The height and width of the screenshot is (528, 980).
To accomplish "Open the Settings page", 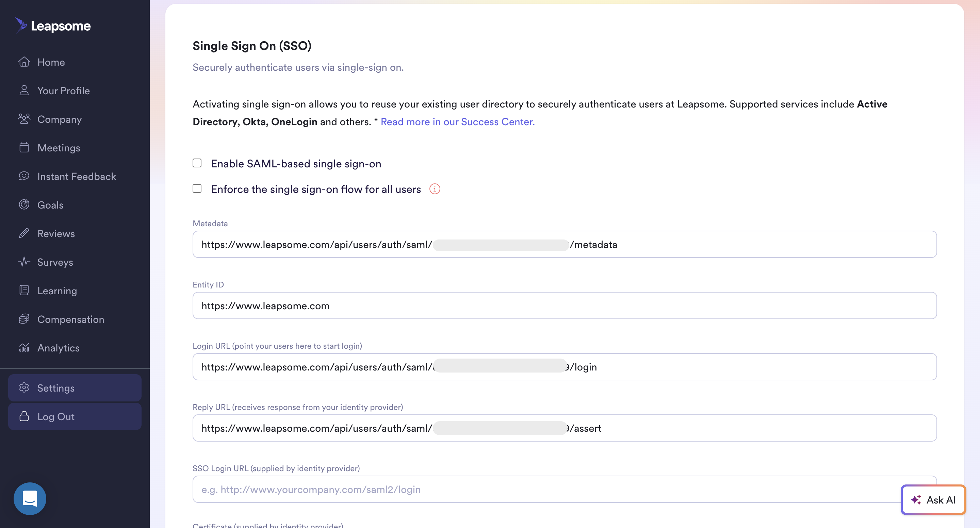I will click(56, 387).
